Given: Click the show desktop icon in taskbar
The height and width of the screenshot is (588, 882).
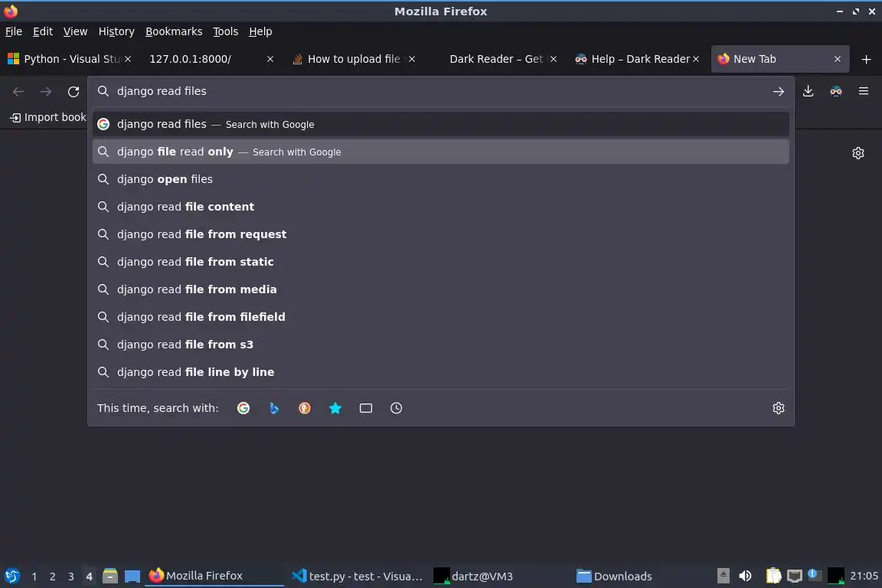Looking at the screenshot, I should (132, 576).
